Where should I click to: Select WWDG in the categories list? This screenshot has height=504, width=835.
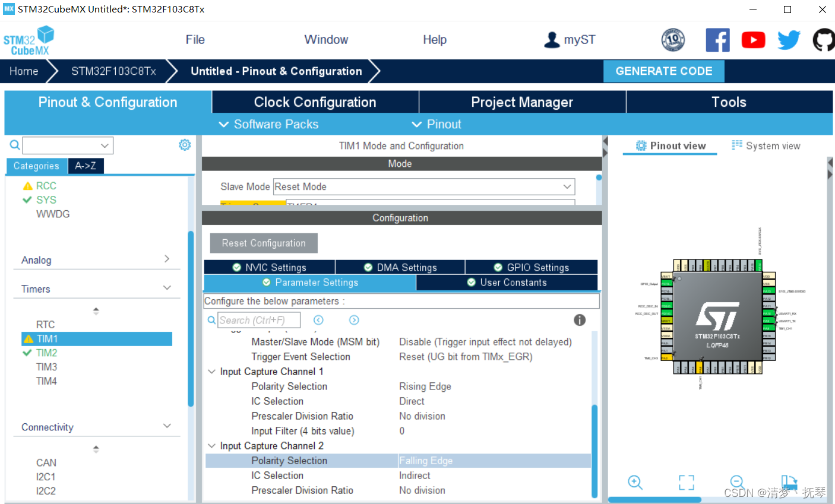click(x=53, y=214)
